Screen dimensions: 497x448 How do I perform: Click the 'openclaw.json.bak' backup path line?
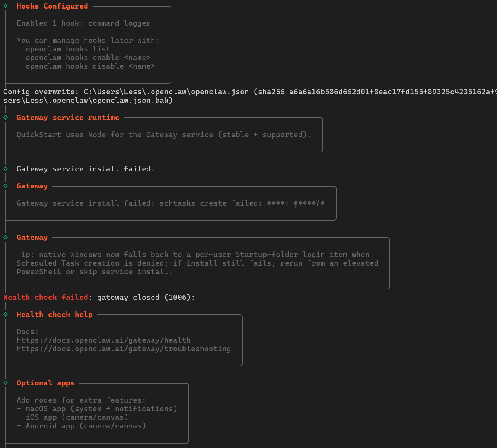click(88, 100)
